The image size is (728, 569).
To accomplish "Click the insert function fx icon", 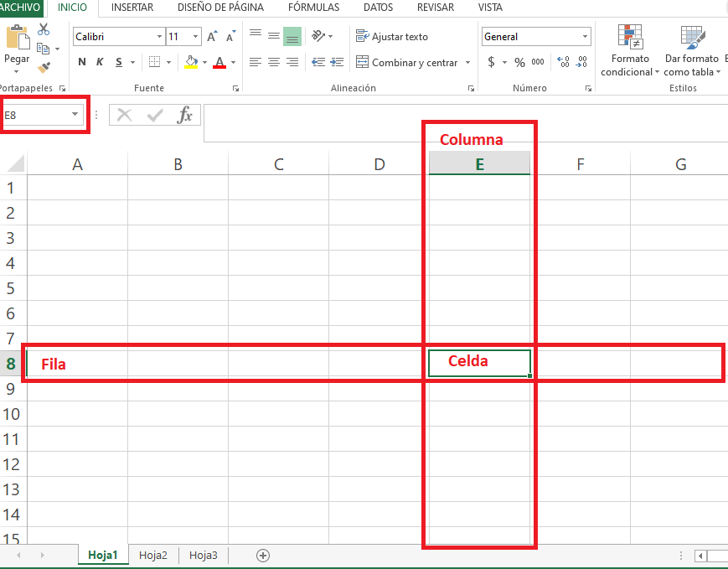I will tap(184, 115).
